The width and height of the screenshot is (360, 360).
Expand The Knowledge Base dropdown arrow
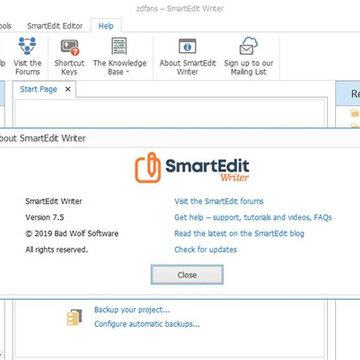(127, 72)
